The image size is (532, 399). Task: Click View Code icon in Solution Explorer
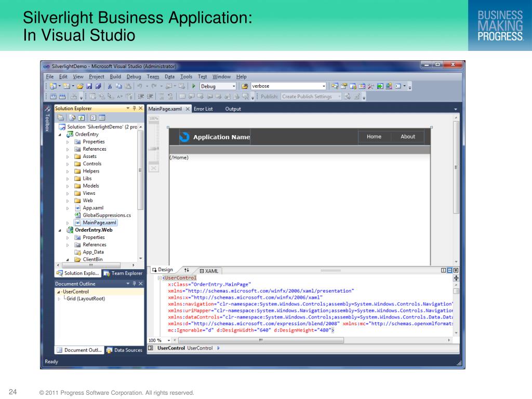click(x=93, y=118)
